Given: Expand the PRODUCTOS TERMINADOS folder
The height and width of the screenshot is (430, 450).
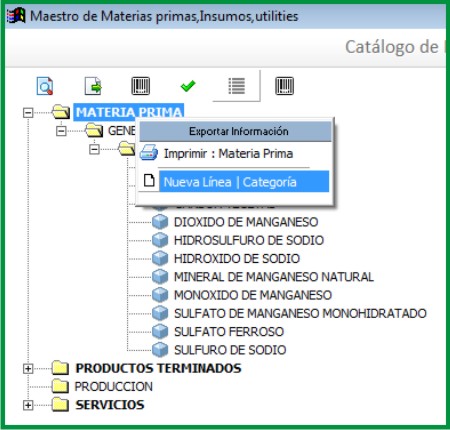Looking at the screenshot, I should (x=28, y=368).
